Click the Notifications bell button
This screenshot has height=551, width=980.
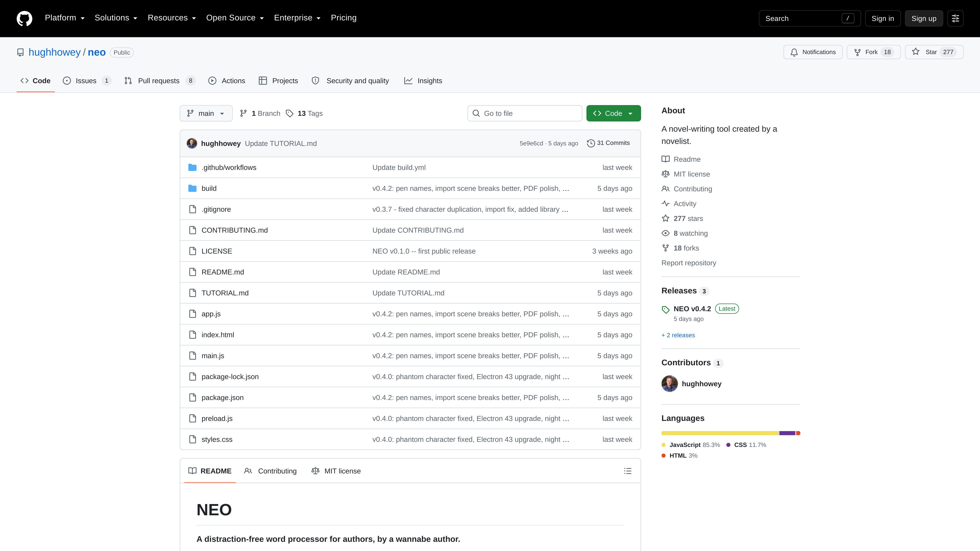(x=813, y=52)
